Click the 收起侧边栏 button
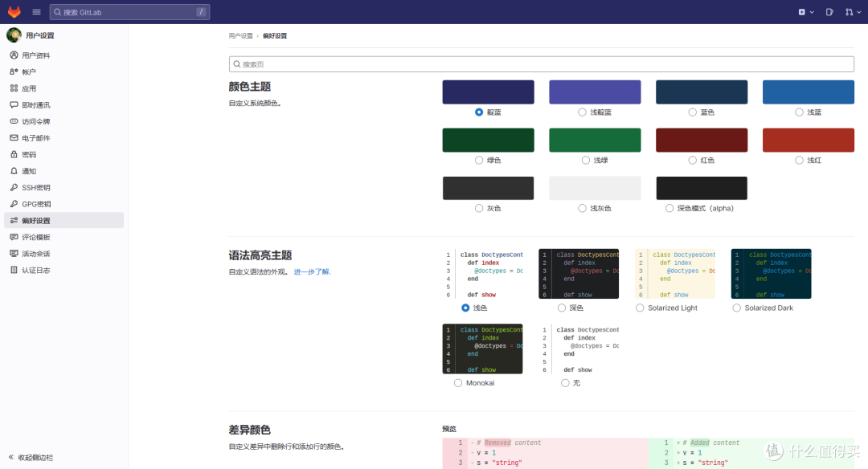Screen dimensions: 868x469 31,458
